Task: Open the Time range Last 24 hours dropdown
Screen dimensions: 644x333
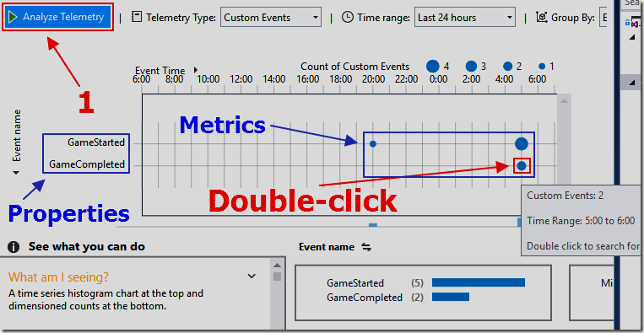Action: click(x=464, y=18)
